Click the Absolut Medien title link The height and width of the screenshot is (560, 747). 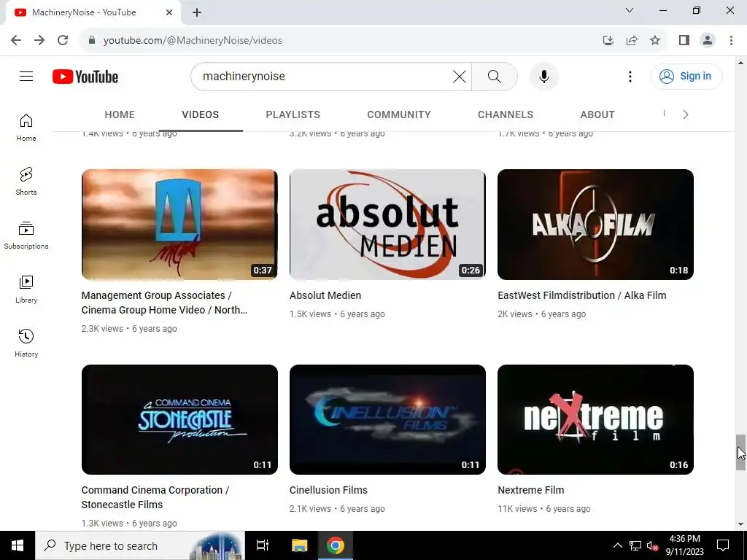point(325,295)
